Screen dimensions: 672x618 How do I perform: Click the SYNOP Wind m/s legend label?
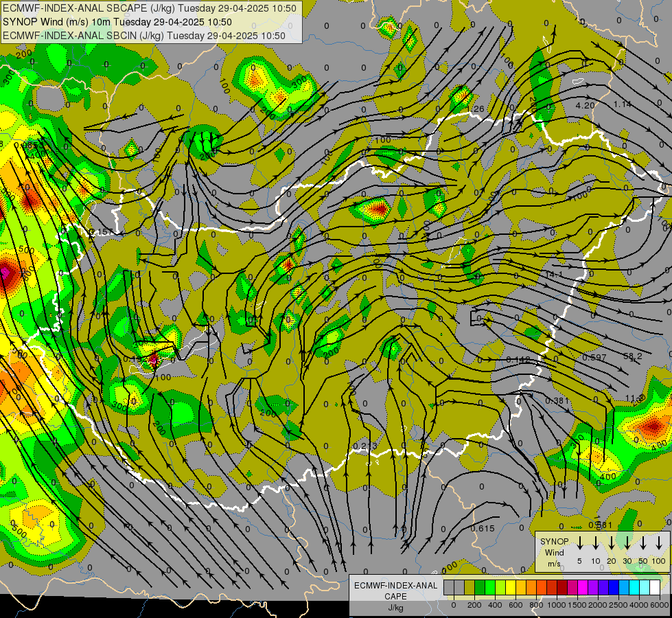(554, 552)
